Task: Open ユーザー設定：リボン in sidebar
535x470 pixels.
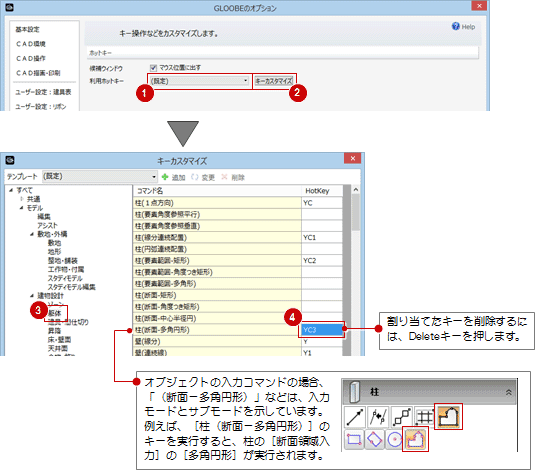Action: click(41, 106)
